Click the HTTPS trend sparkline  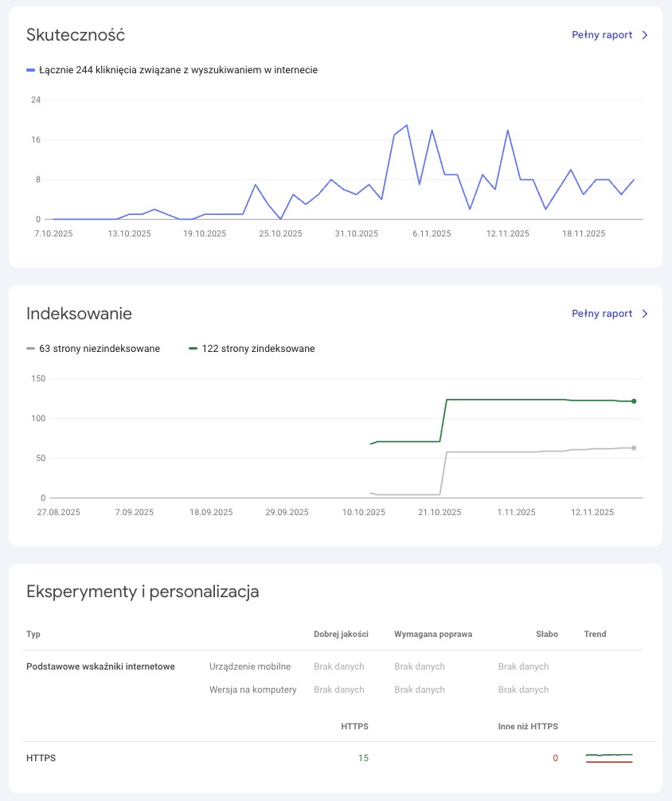(609, 758)
